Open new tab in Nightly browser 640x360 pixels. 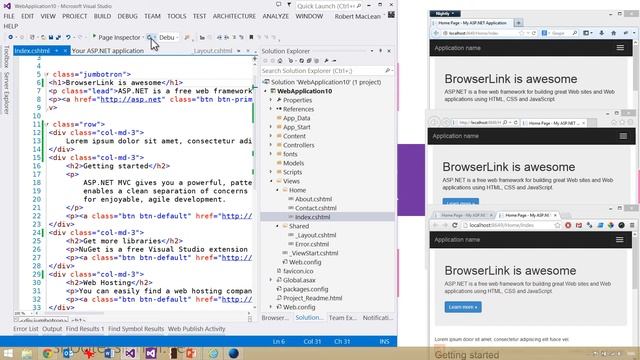[518, 23]
